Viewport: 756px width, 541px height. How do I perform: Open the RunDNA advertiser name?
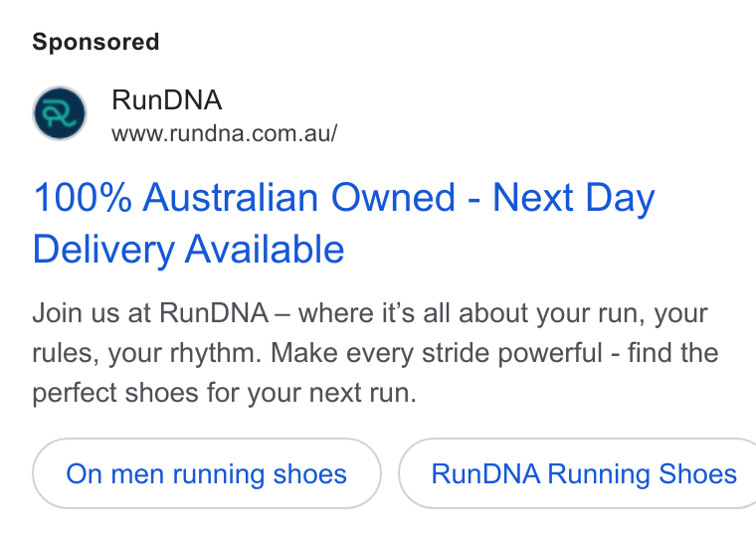167,100
